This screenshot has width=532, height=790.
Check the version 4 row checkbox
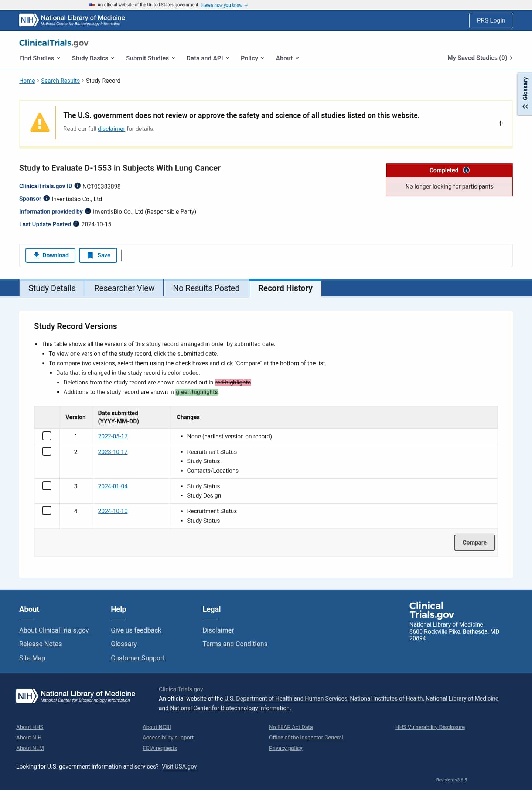[47, 511]
